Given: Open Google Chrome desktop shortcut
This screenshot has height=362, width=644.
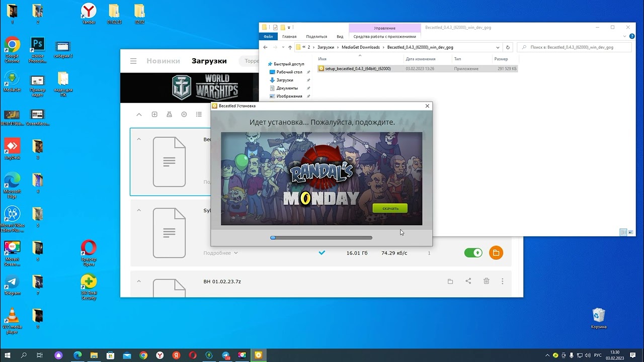Looking at the screenshot, I should (12, 50).
